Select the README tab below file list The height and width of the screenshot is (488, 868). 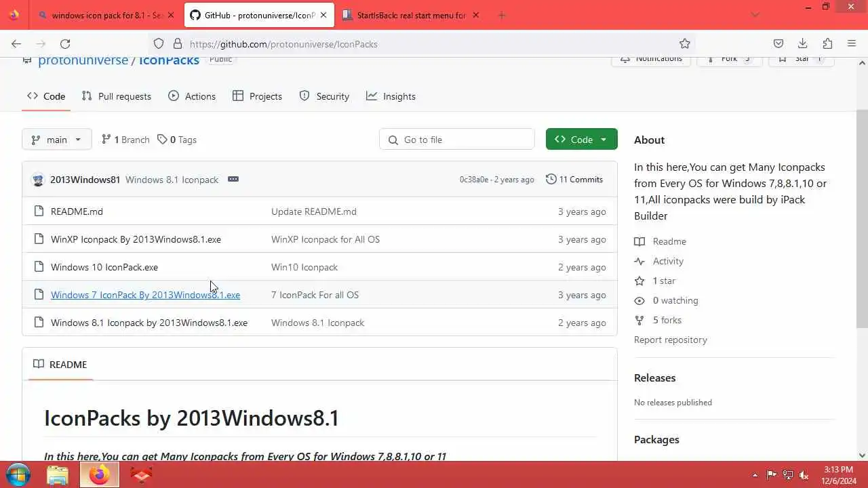click(60, 365)
